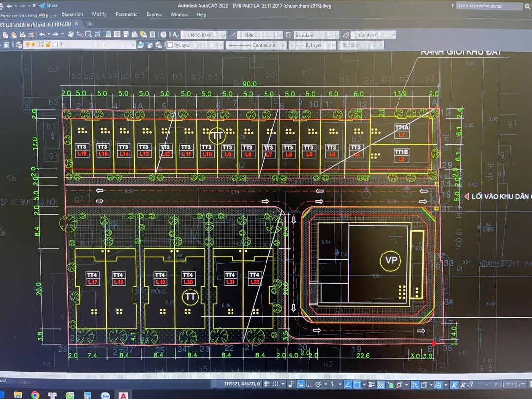Toggle Object Snap in status bar
Screen dimensions: 532x399
click(356, 384)
